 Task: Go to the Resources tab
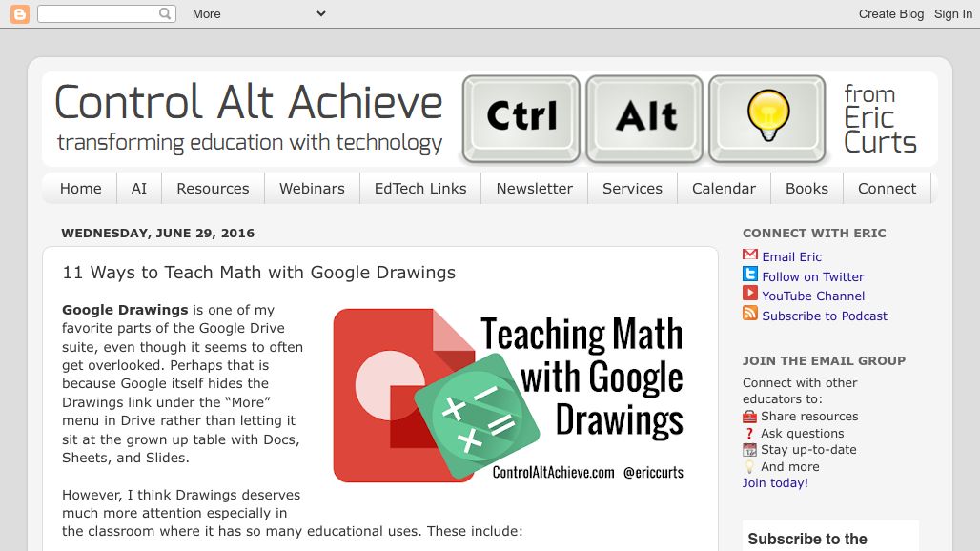[x=214, y=189]
